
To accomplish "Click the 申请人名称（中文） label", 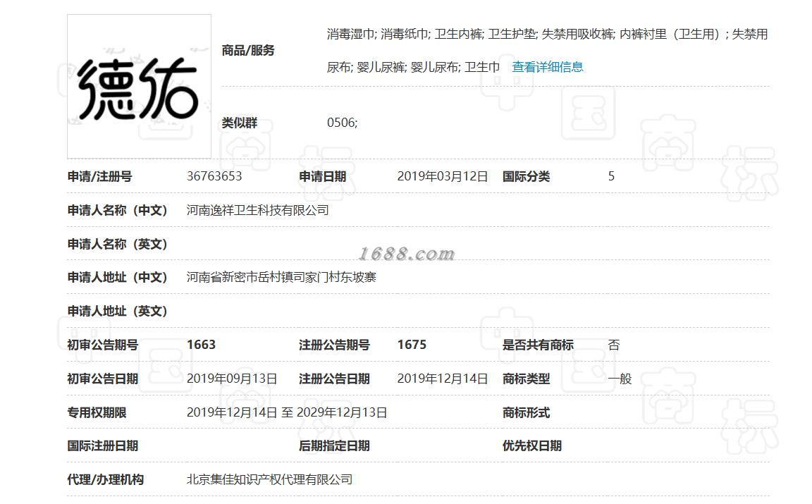I will (118, 211).
